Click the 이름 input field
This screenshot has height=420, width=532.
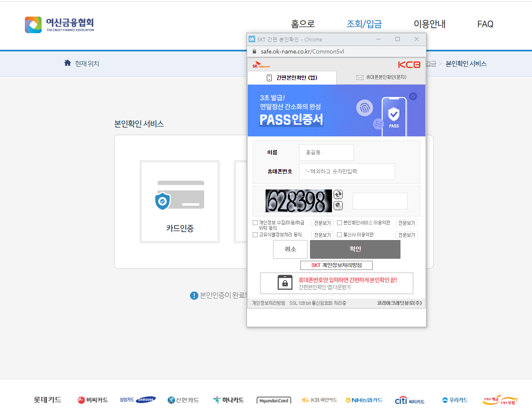pyautogui.click(x=327, y=153)
